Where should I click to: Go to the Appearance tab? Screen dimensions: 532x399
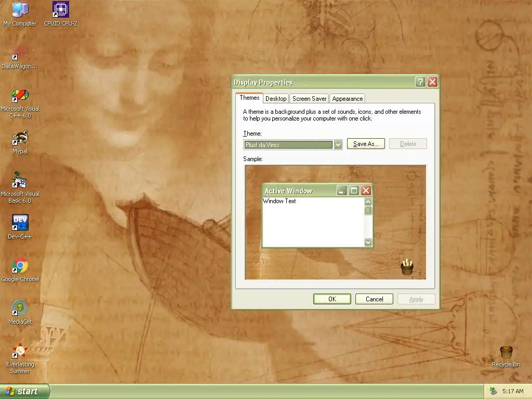tap(348, 98)
